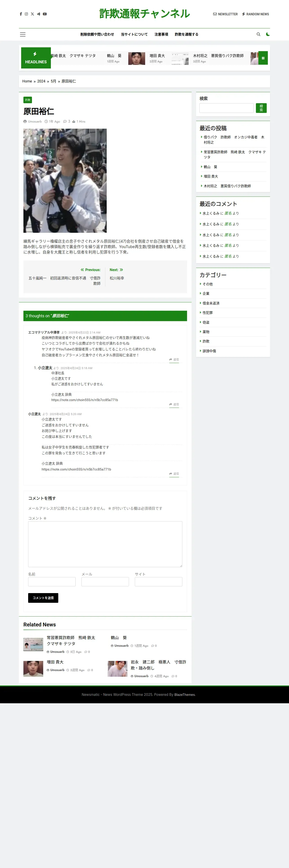Viewport: 289px width, 868px height.
Task: Reply to the 2:14 AM comment
Action: click(174, 360)
